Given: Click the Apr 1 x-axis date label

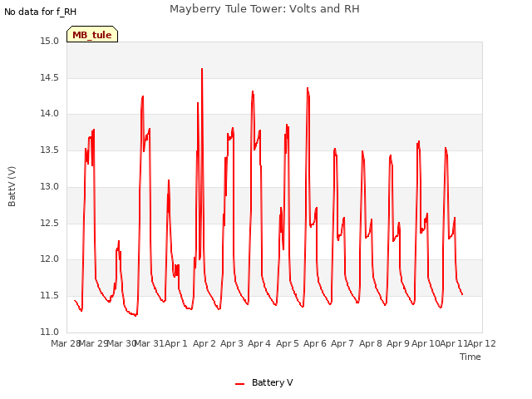Looking at the screenshot, I should [176, 343].
